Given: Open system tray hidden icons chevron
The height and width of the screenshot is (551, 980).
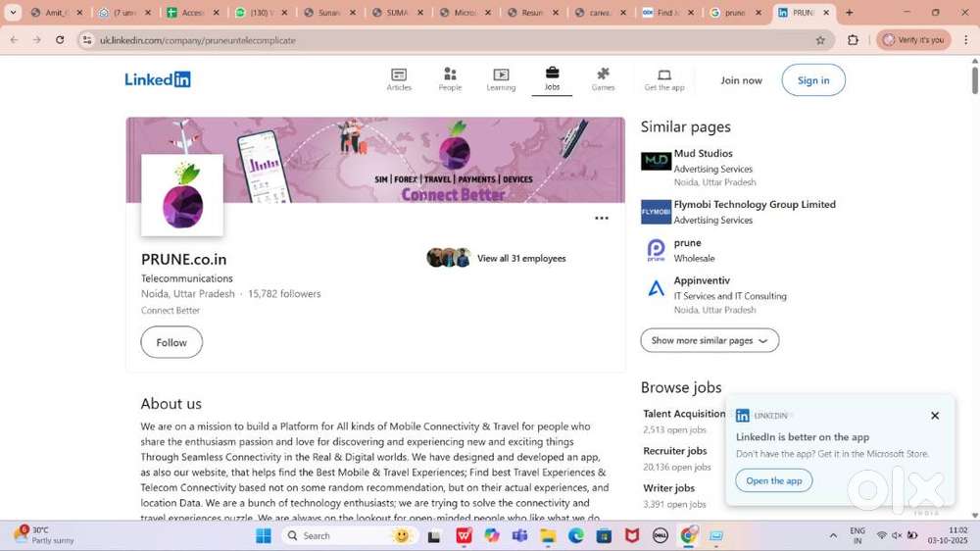Looking at the screenshot, I should point(833,535).
